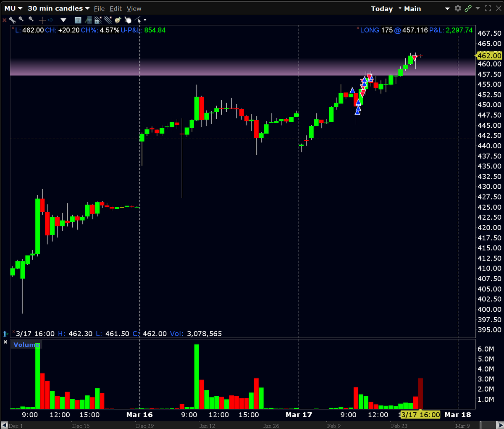The height and width of the screenshot is (429, 504).
Task: Click the full-screen expand icon
Action: [488, 8]
